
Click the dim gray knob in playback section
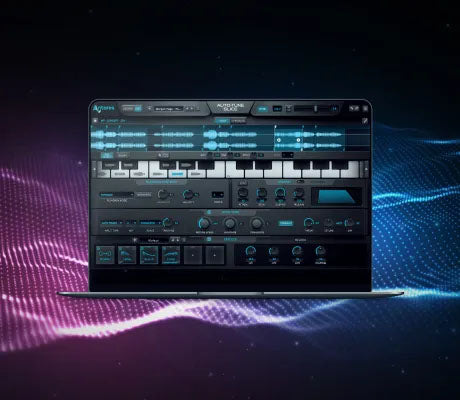pos(163,194)
